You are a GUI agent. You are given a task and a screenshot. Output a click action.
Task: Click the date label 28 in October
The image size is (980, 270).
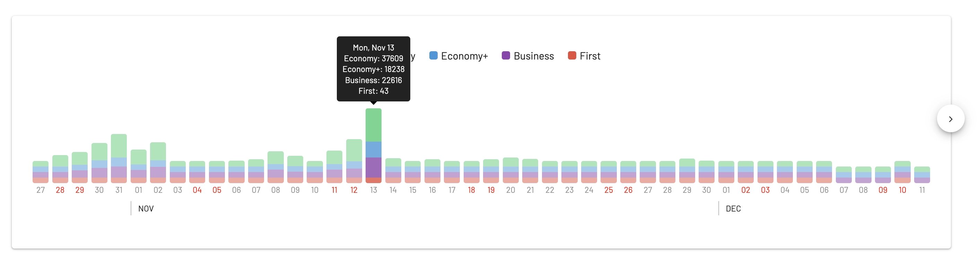(x=60, y=190)
